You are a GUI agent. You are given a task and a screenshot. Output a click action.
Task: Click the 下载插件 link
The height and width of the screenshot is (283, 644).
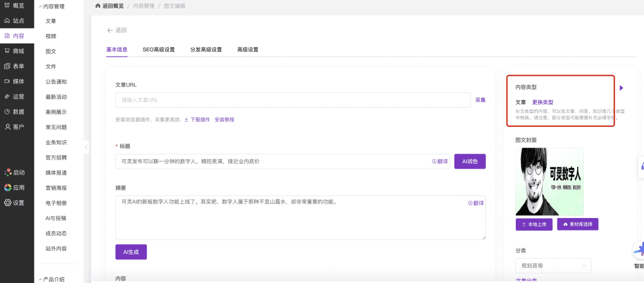coord(200,120)
